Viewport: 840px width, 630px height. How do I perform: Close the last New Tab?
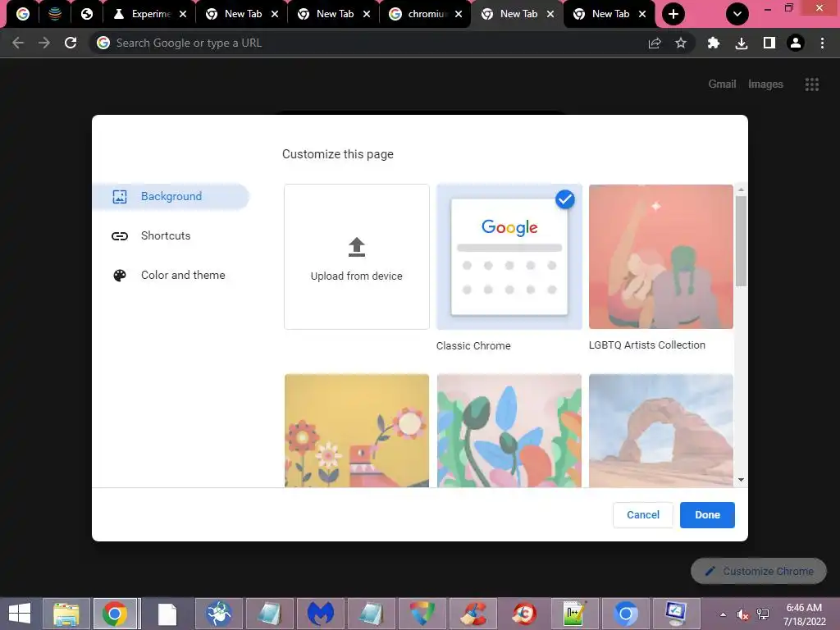(642, 14)
